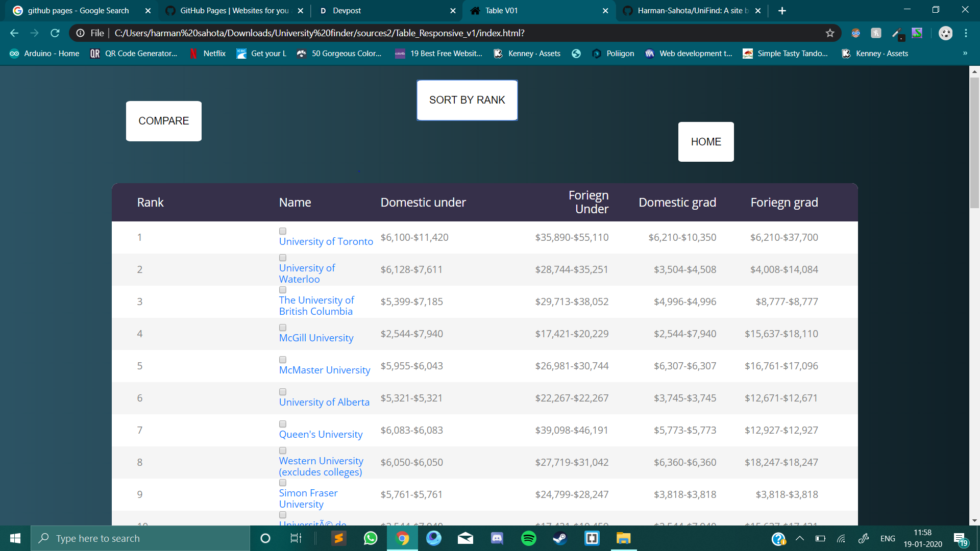This screenshot has height=551, width=980.
Task: Expand the hidden bookmarks overflow chevron
Action: 965,54
